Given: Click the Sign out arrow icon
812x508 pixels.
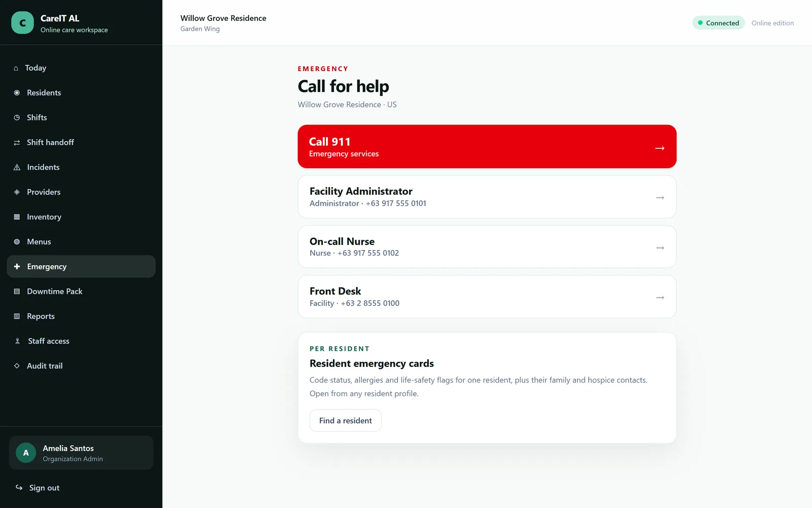Looking at the screenshot, I should point(19,487).
